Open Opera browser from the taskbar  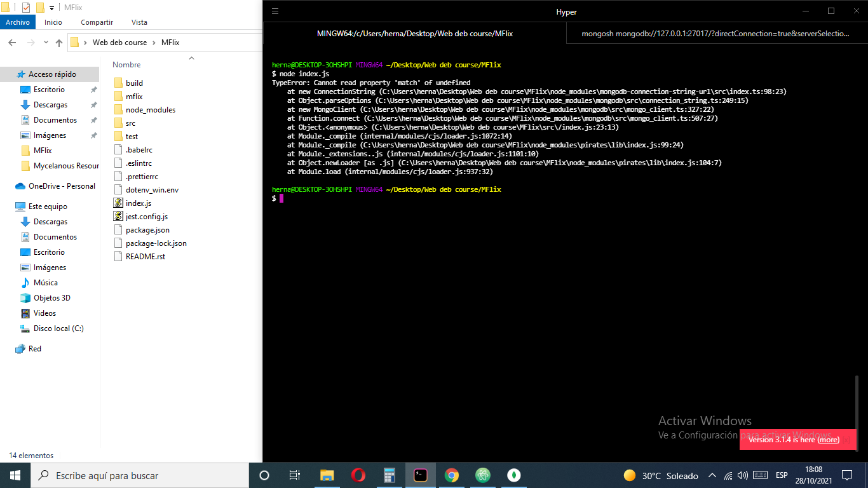click(358, 475)
